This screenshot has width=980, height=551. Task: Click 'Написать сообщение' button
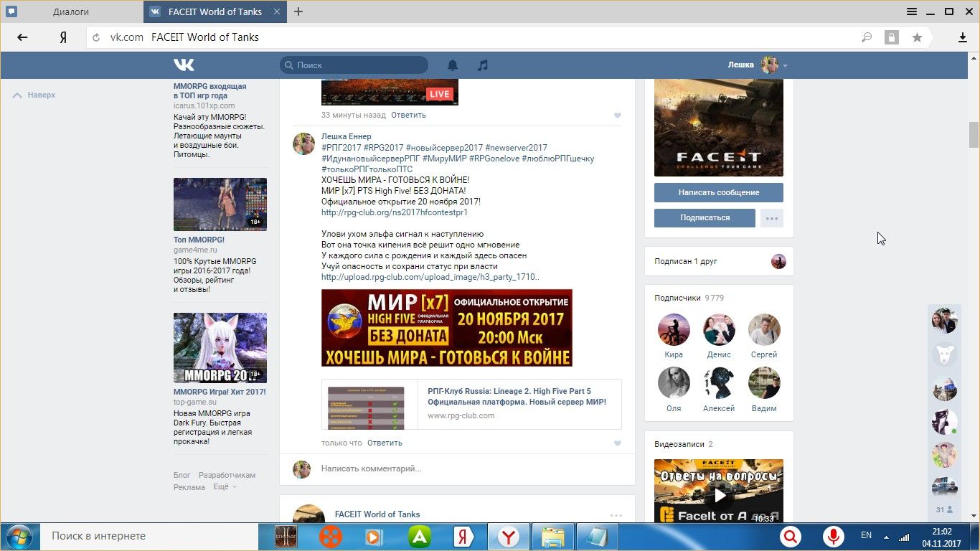pyautogui.click(x=719, y=192)
